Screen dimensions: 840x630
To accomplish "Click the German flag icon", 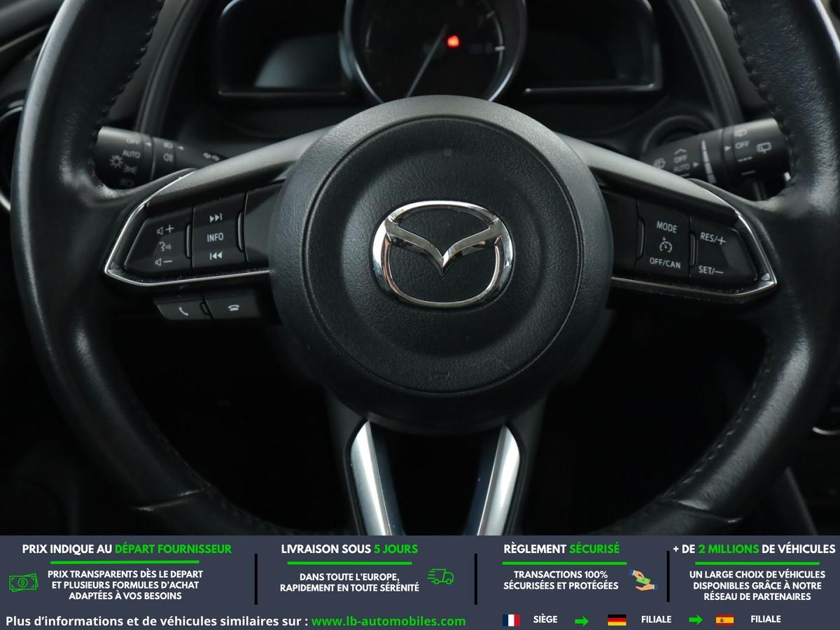I will click(617, 619).
